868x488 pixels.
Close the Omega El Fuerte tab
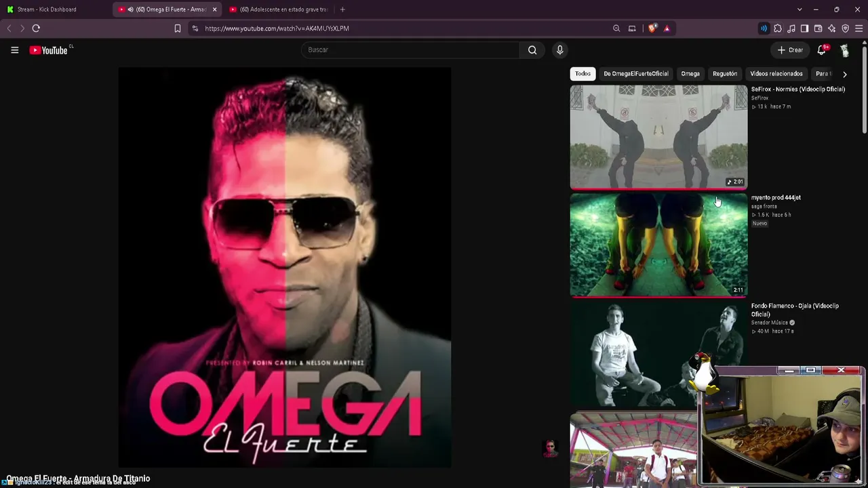coord(214,9)
